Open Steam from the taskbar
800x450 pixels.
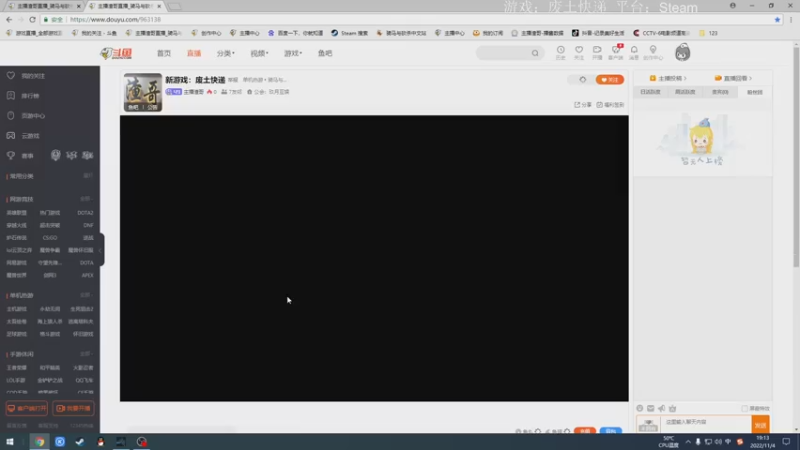(80, 442)
